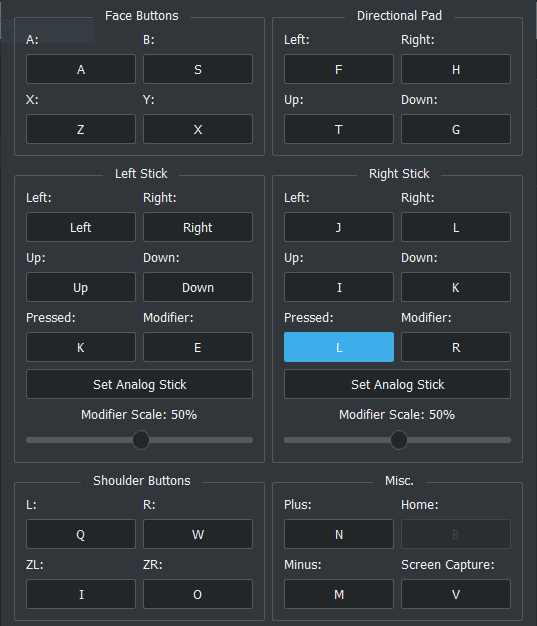537x626 pixels.
Task: Remap Directional Pad Up key T
Action: [x=339, y=129]
